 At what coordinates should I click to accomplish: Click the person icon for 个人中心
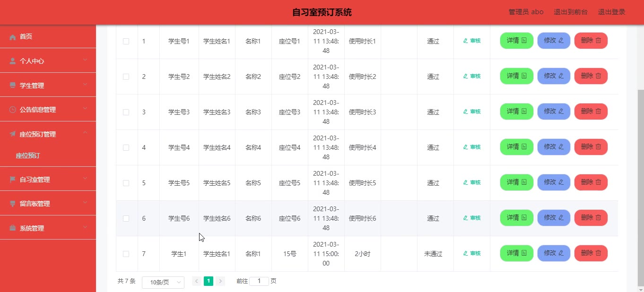pyautogui.click(x=13, y=61)
